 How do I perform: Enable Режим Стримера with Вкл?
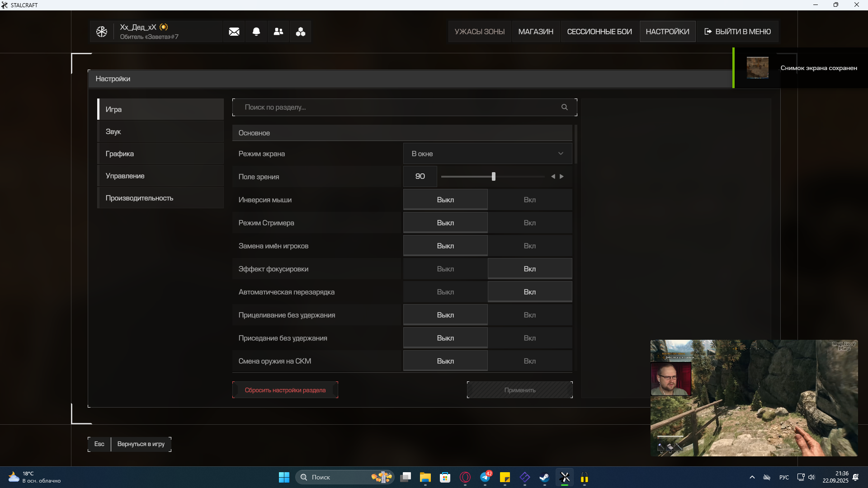point(529,223)
